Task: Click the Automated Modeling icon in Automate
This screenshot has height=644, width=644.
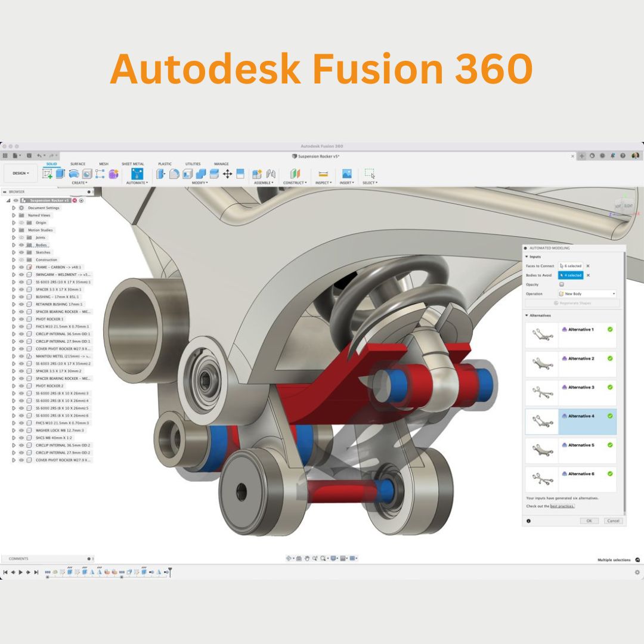Action: [137, 174]
